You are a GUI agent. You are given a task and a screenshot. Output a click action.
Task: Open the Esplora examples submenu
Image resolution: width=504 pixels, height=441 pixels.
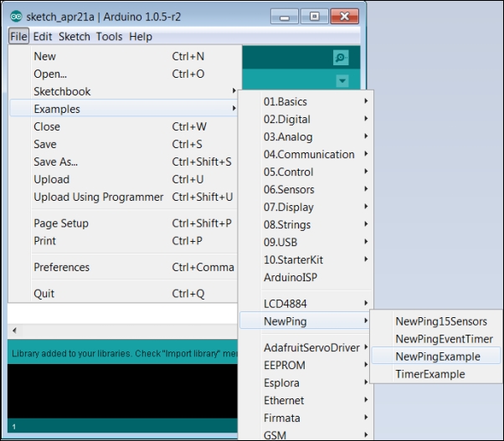pyautogui.click(x=306, y=383)
